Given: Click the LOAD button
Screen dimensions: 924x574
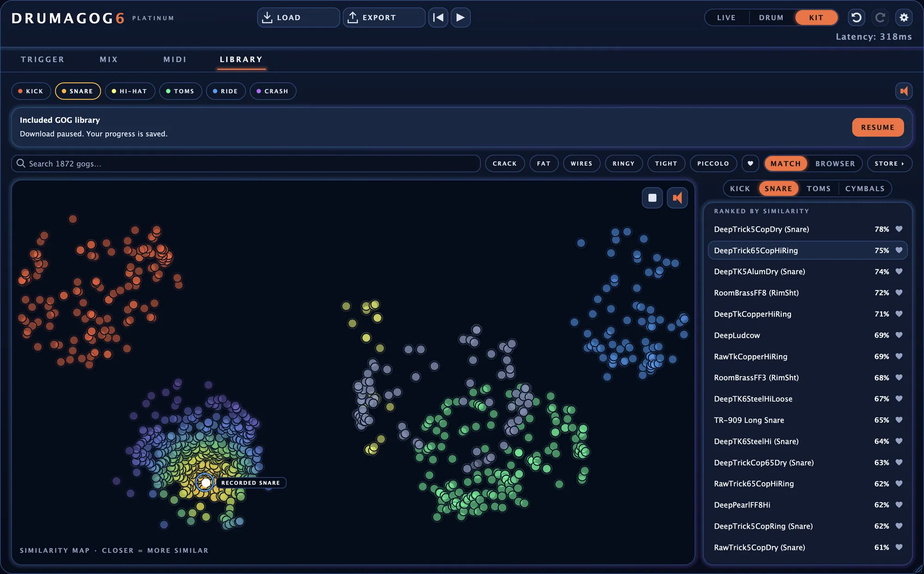Looking at the screenshot, I should tap(298, 18).
